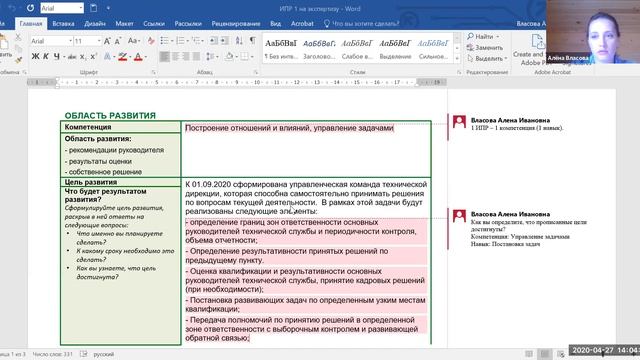Open the font size 11 dropdown
This screenshot has height=360, width=640.
pos(99,41)
